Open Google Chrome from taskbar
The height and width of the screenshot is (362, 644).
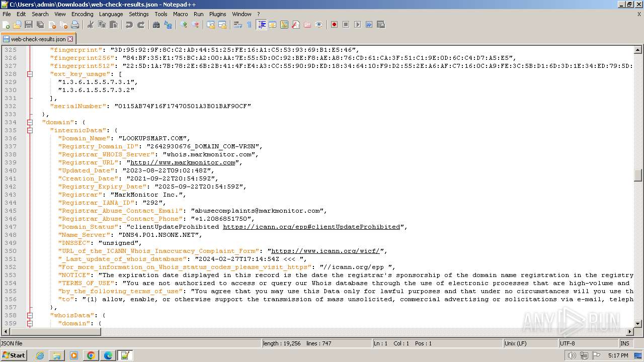pos(91,355)
